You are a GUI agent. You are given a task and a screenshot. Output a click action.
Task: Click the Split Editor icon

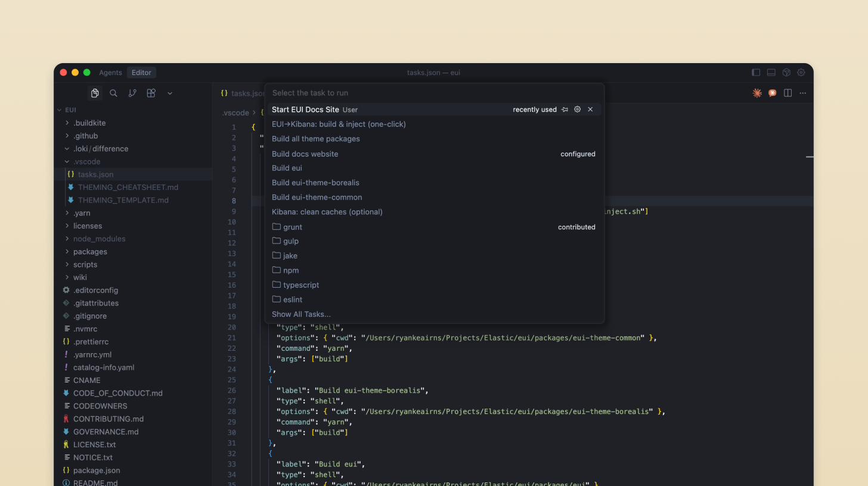(788, 93)
